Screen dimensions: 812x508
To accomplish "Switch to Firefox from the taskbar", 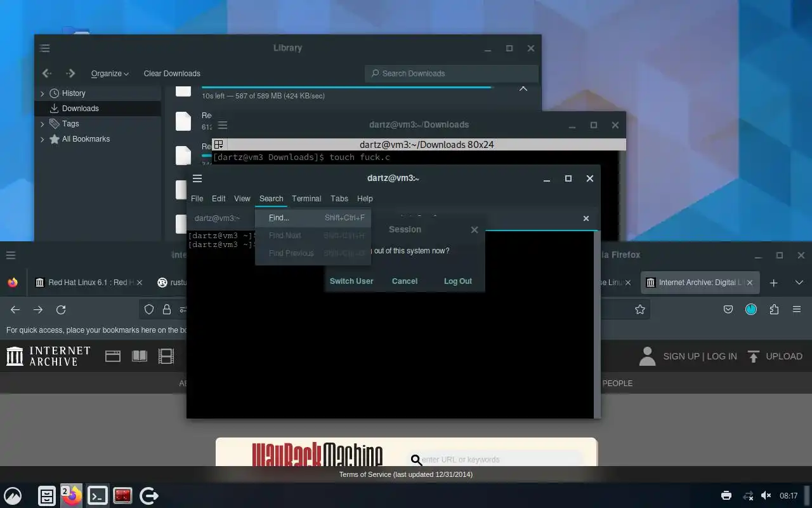I will coord(72,496).
